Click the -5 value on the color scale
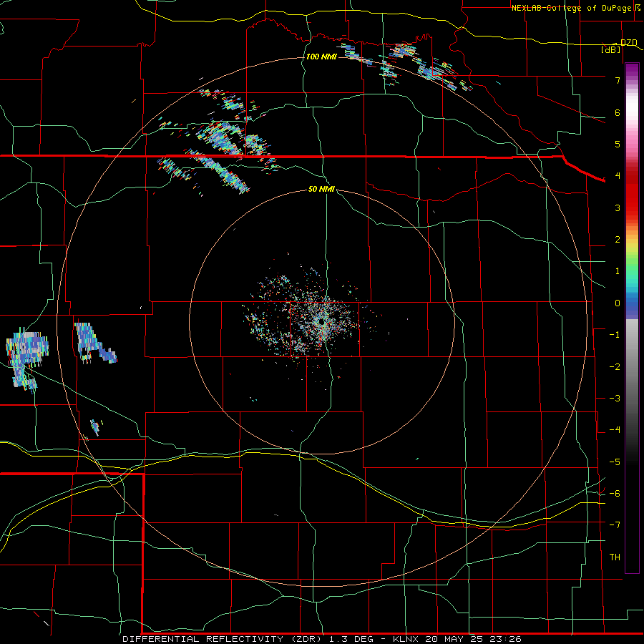Viewport: 644px width, 644px height. (615, 462)
